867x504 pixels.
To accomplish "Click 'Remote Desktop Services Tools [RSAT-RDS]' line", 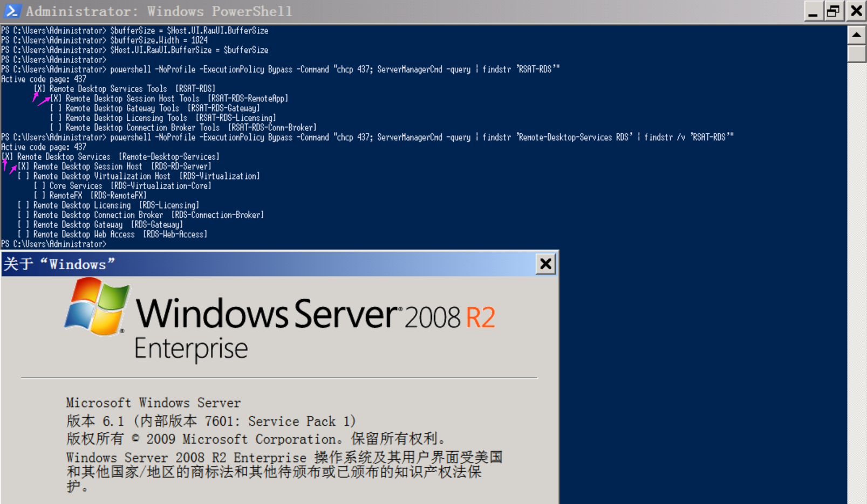I will [x=124, y=88].
